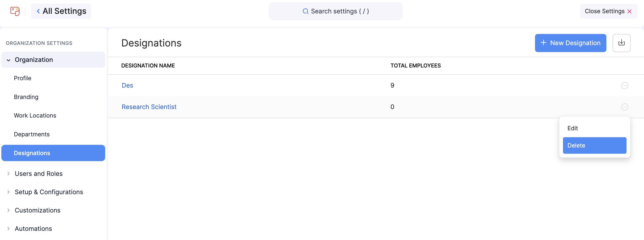Expand Setup & Configurations section
This screenshot has height=240, width=644.
(9, 192)
